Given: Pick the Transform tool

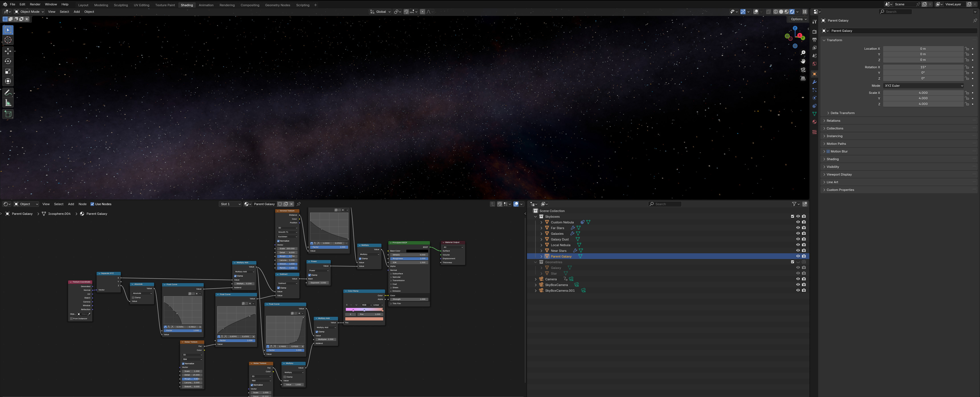Looking at the screenshot, I should 8,81.
